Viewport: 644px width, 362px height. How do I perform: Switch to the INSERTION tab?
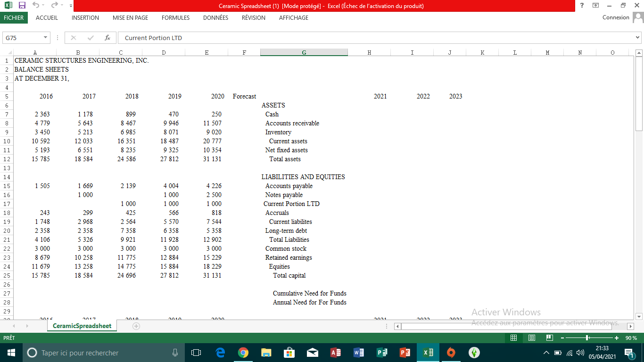coord(85,17)
